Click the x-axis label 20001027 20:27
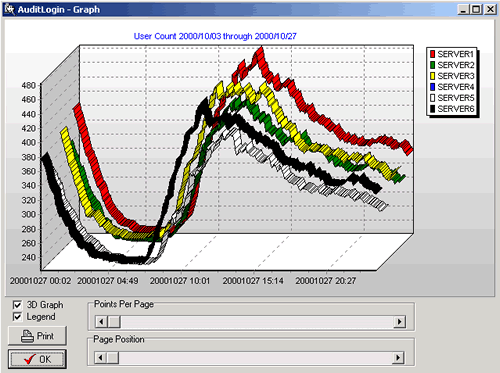This screenshot has height=373, width=500. tap(326, 281)
